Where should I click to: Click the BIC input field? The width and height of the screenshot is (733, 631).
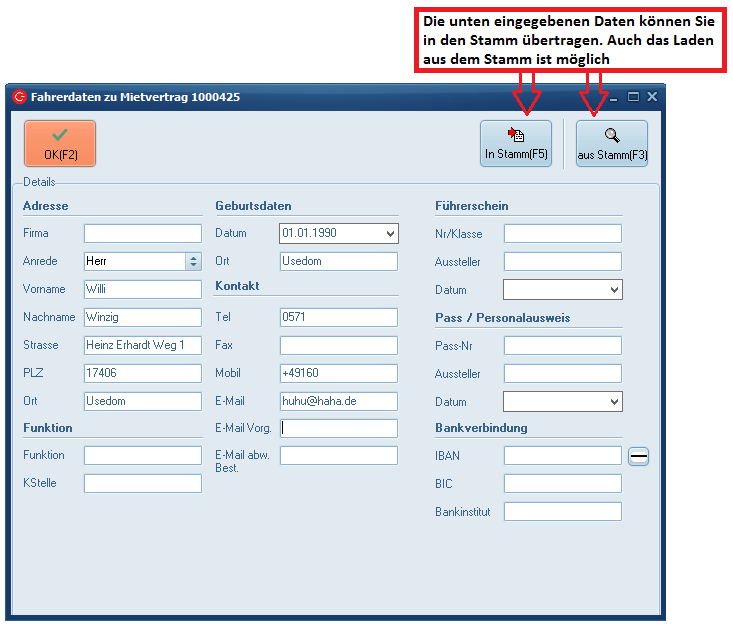[562, 484]
